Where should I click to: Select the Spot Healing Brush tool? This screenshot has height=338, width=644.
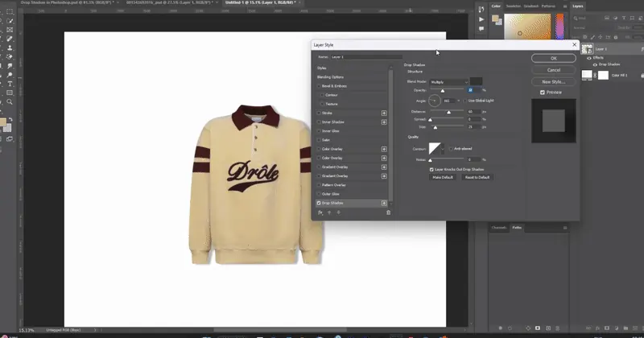point(10,39)
